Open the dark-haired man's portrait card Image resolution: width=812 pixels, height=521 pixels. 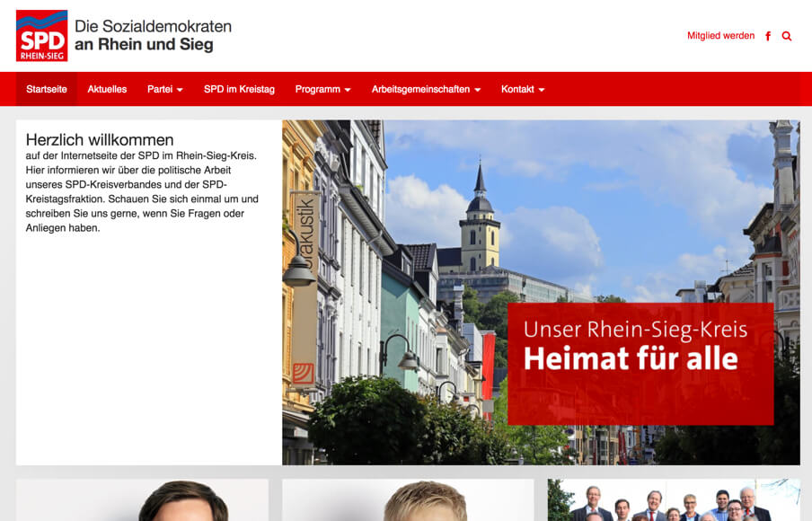pyautogui.click(x=143, y=499)
